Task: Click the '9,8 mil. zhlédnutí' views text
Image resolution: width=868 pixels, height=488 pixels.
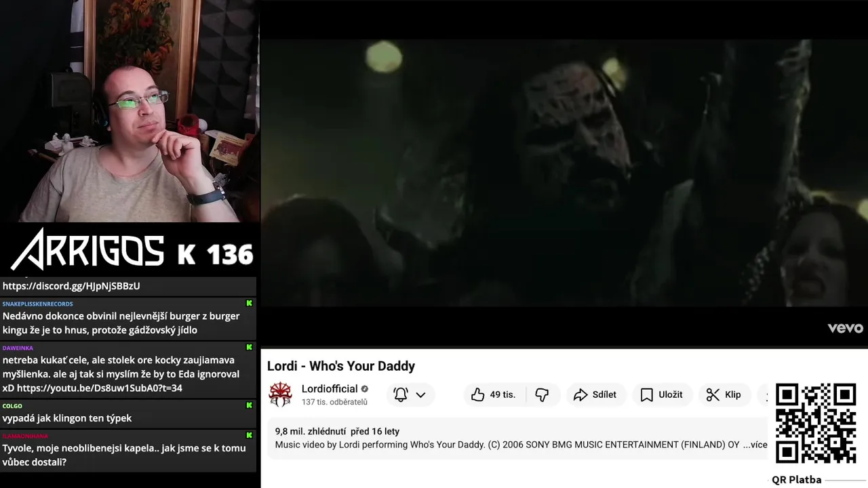Action: point(311,431)
